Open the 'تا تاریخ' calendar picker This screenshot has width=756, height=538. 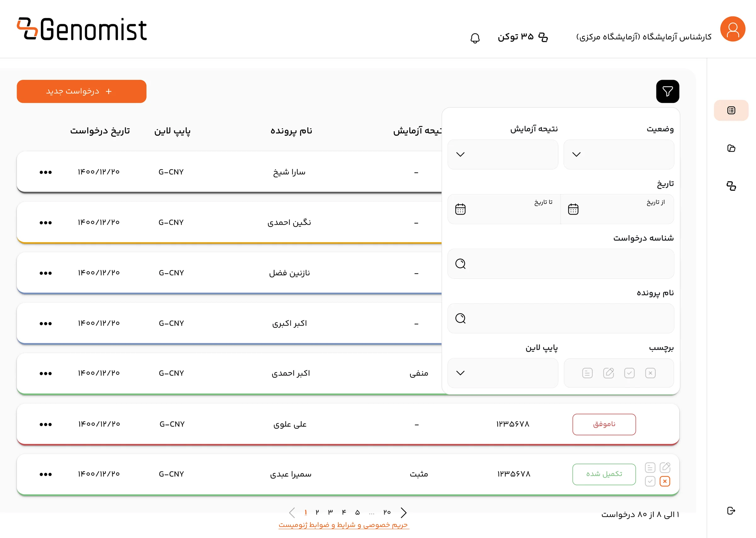(460, 209)
